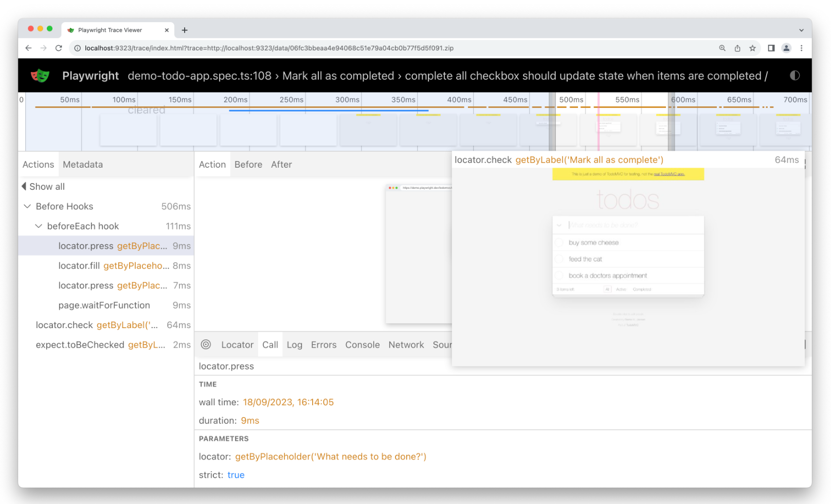The width and height of the screenshot is (831, 504).
Task: Switch to the Metadata tab
Action: pos(83,165)
